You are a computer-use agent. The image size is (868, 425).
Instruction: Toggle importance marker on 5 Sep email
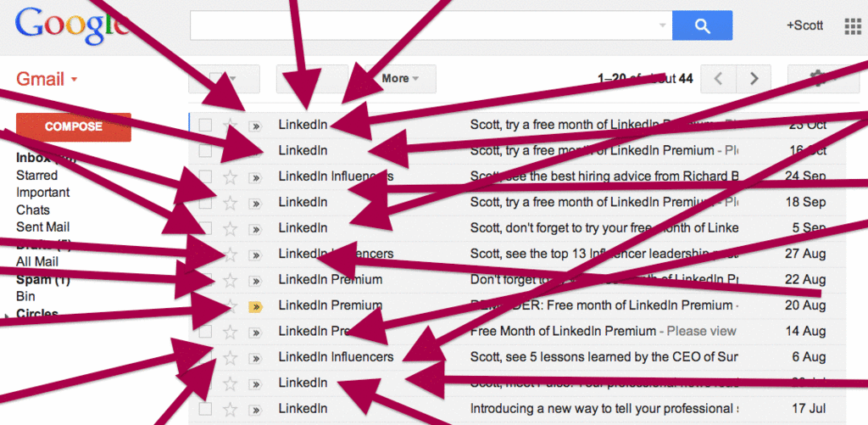(x=254, y=228)
